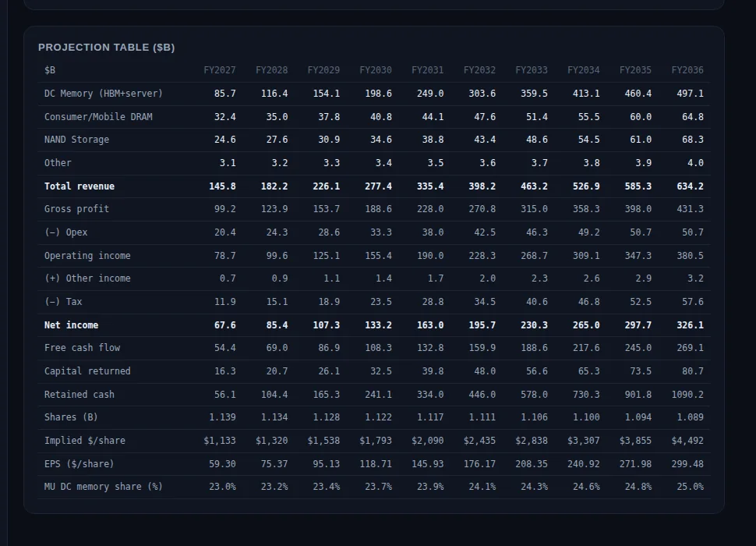Click Total revenue value 145.8
Image resolution: width=756 pixels, height=546 pixels.
(222, 186)
